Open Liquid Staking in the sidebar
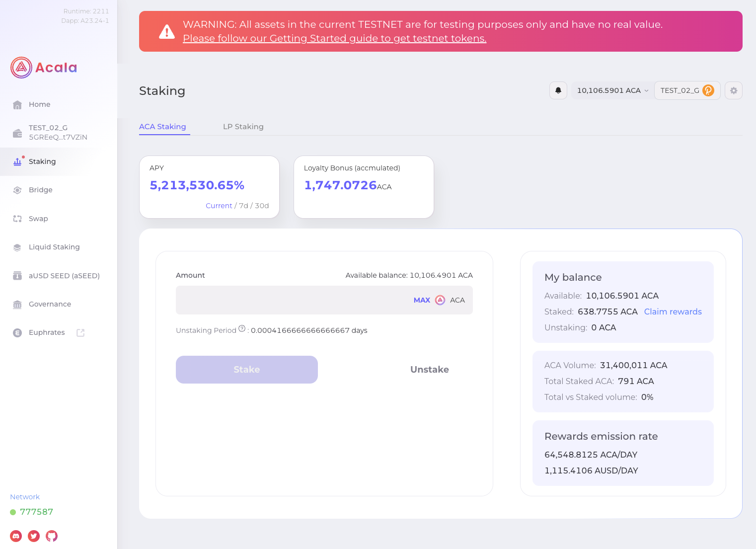 (54, 247)
